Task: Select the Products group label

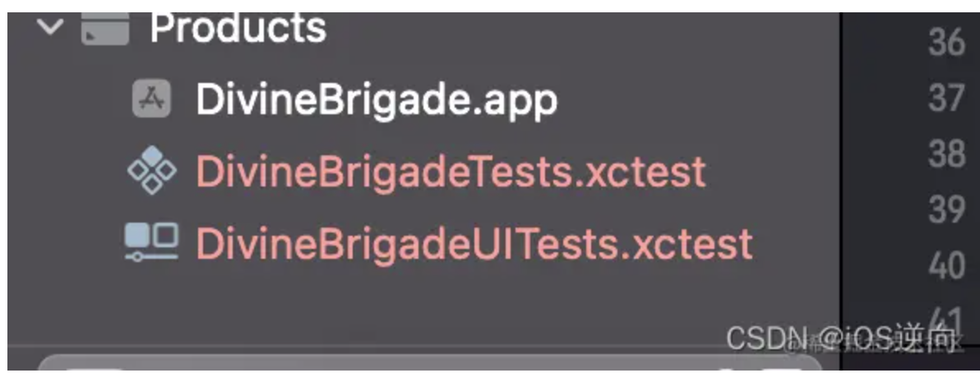Action: pos(238,27)
